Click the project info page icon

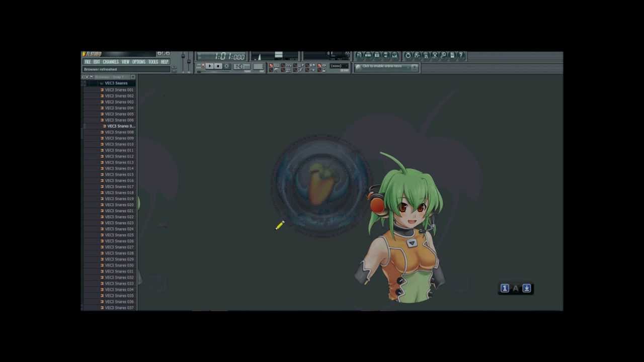pyautogui.click(x=452, y=55)
